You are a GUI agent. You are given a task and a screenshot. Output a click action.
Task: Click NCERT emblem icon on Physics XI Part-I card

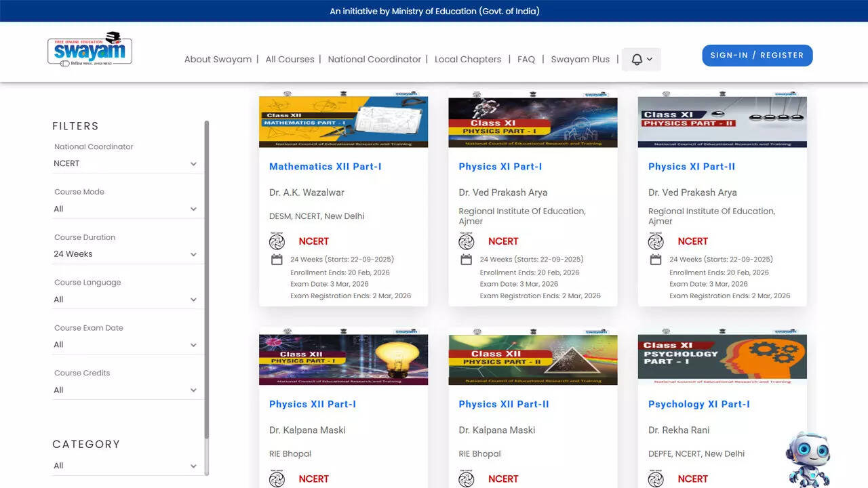[466, 241]
